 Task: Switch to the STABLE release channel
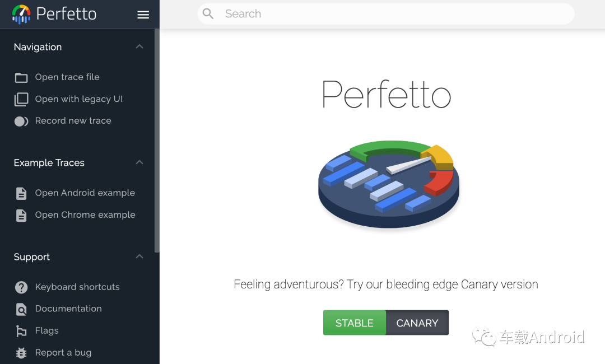(355, 323)
